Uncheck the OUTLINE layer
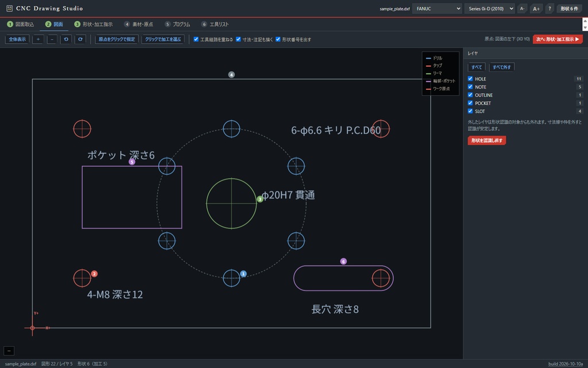 [x=470, y=95]
